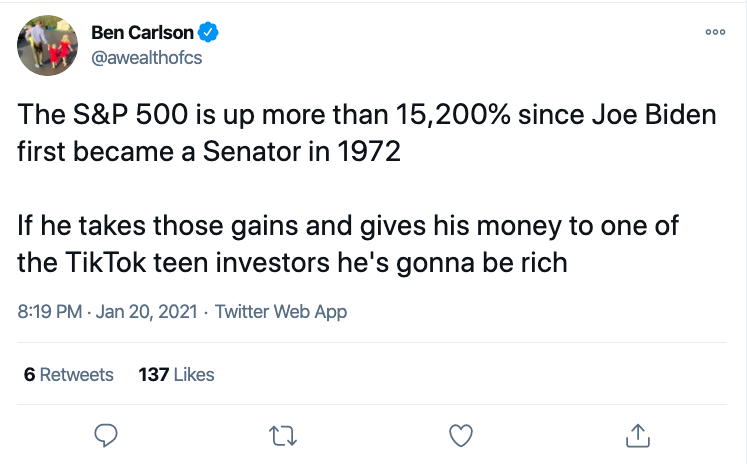Click the Twitter Web App source label
The image size is (747, 464).
(281, 312)
